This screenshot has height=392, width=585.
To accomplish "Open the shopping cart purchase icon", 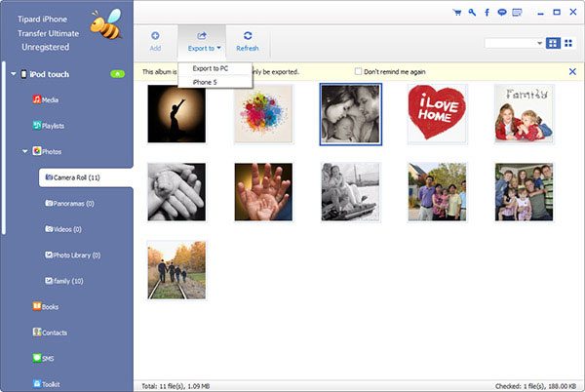I will (x=457, y=13).
